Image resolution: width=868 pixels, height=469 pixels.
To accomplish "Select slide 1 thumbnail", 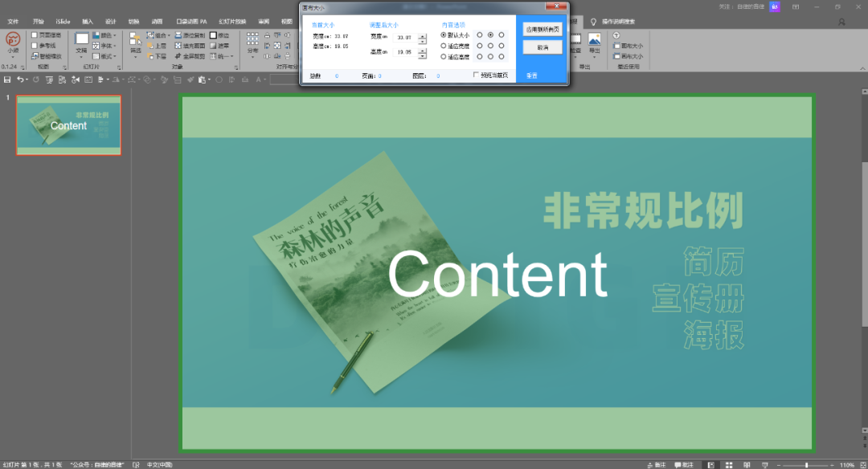I will tap(68, 125).
